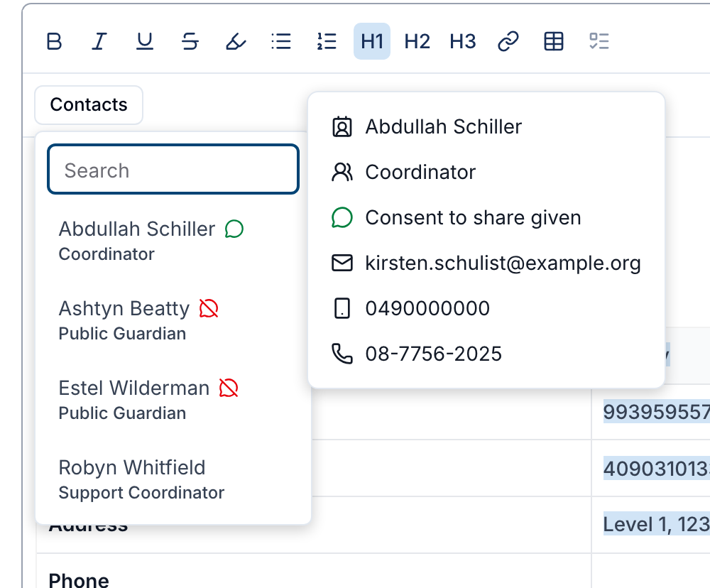710x588 pixels.
Task: Click green consent icon beside Abdullah Schiller
Action: [x=234, y=229]
